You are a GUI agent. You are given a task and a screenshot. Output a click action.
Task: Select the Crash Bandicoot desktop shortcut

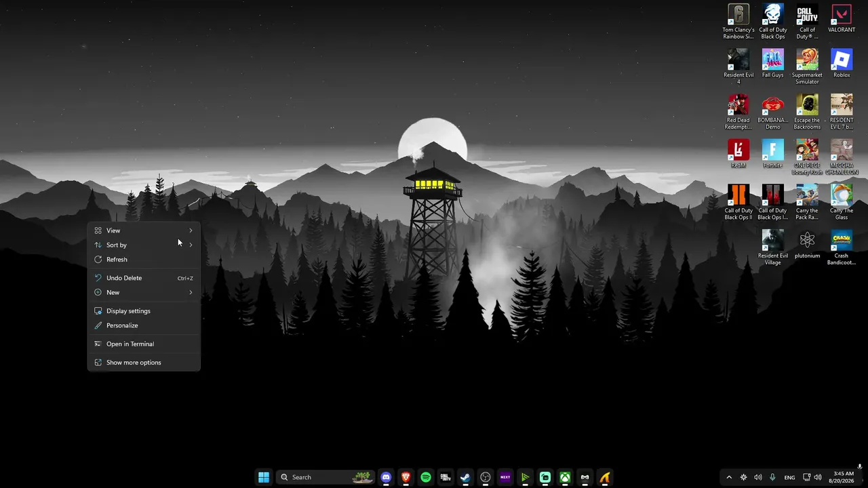842,248
